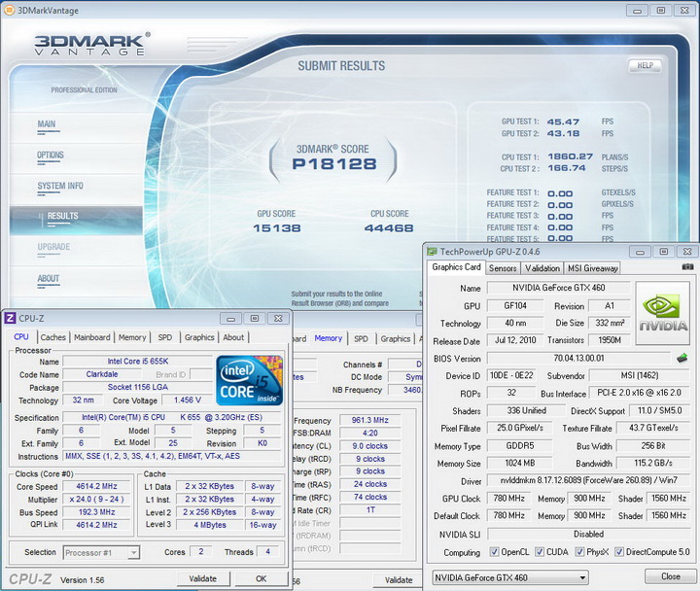Open the Memory tab in front CPU-Z window
This screenshot has width=700, height=591.
132,337
